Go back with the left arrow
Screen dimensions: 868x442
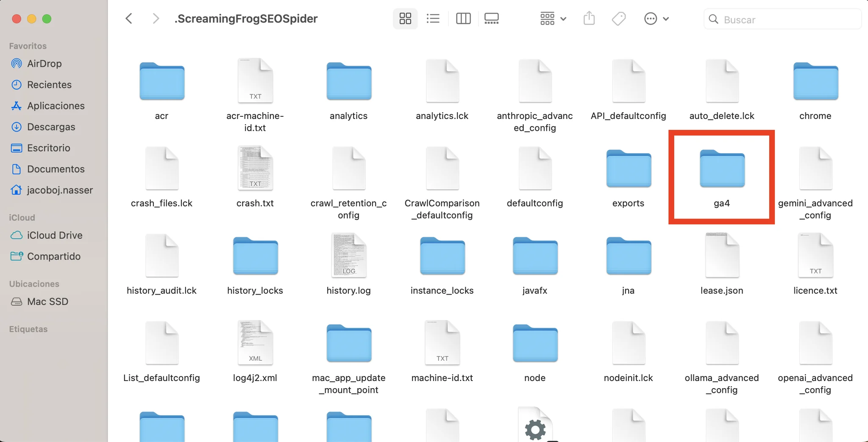pyautogui.click(x=129, y=19)
